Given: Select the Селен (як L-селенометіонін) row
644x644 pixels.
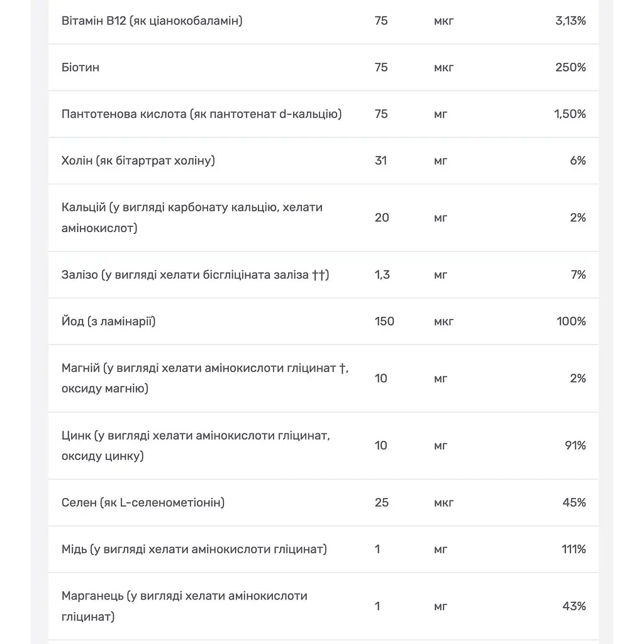Looking at the screenshot, I should 323,502.
